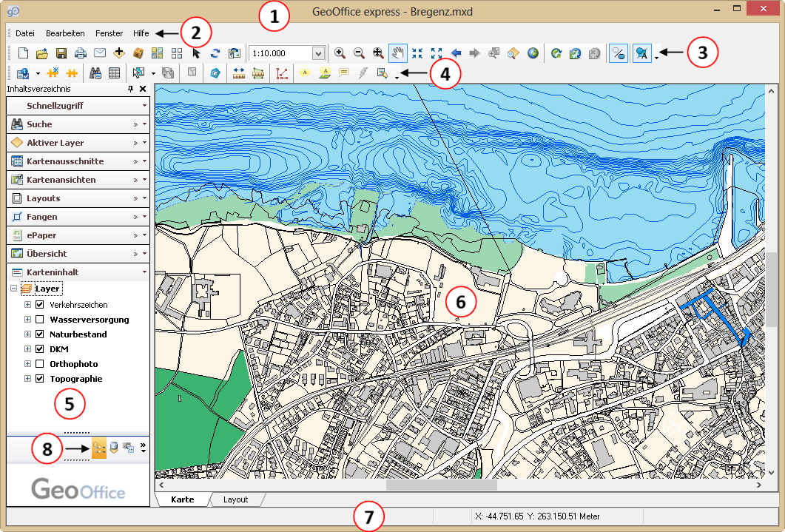Switch to the Layout tab

point(235,499)
